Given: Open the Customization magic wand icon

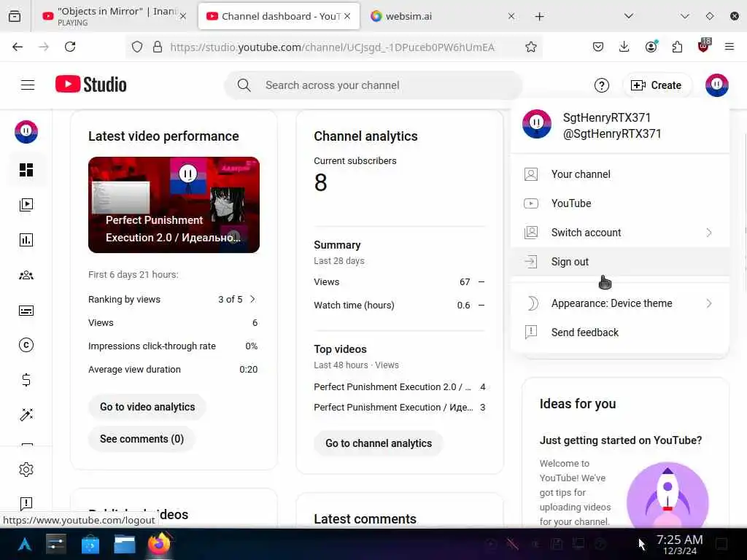Looking at the screenshot, I should click(x=26, y=415).
